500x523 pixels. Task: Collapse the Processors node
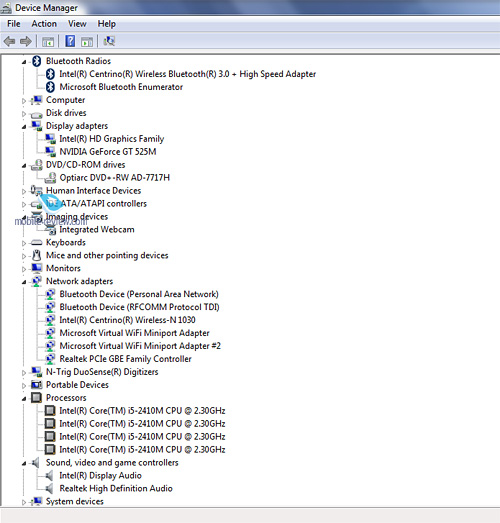click(x=24, y=398)
